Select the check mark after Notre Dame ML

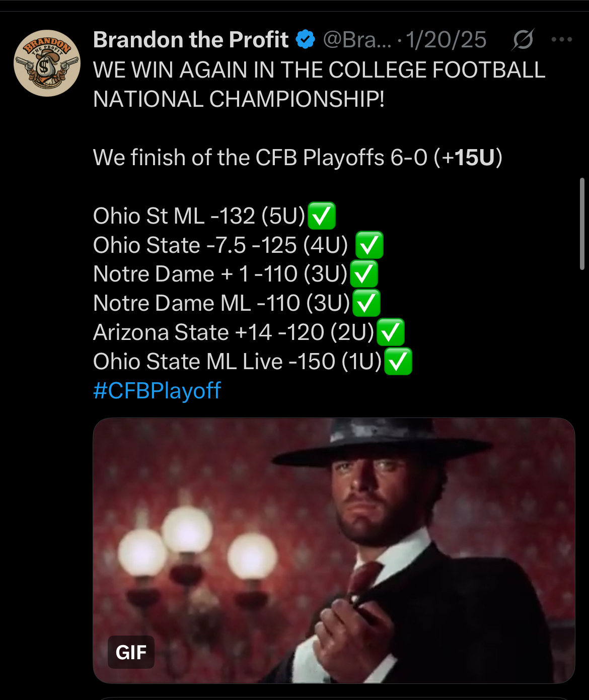[x=366, y=303]
